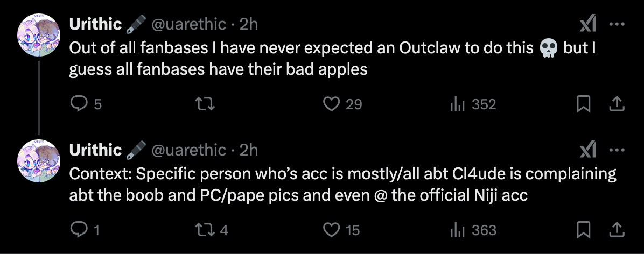Bookmark the Context tweet
Image resolution: width=644 pixels, height=254 pixels.
coord(583,230)
